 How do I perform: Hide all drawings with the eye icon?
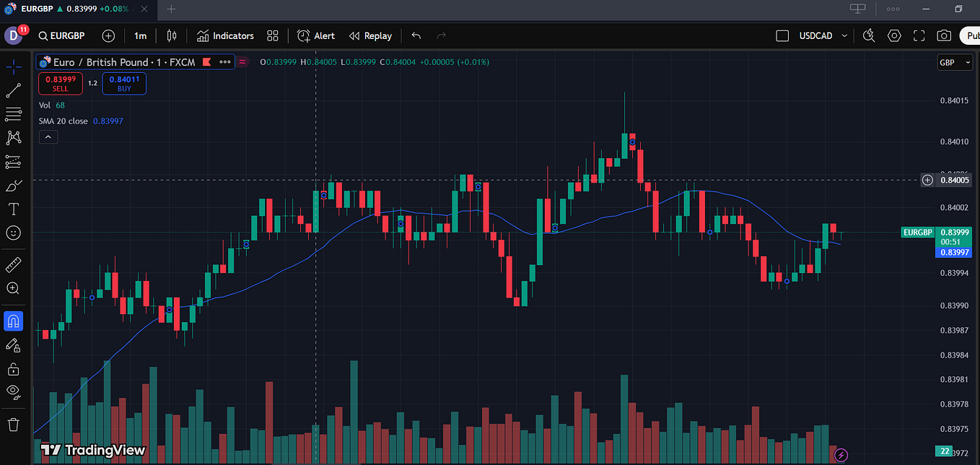pyautogui.click(x=14, y=392)
